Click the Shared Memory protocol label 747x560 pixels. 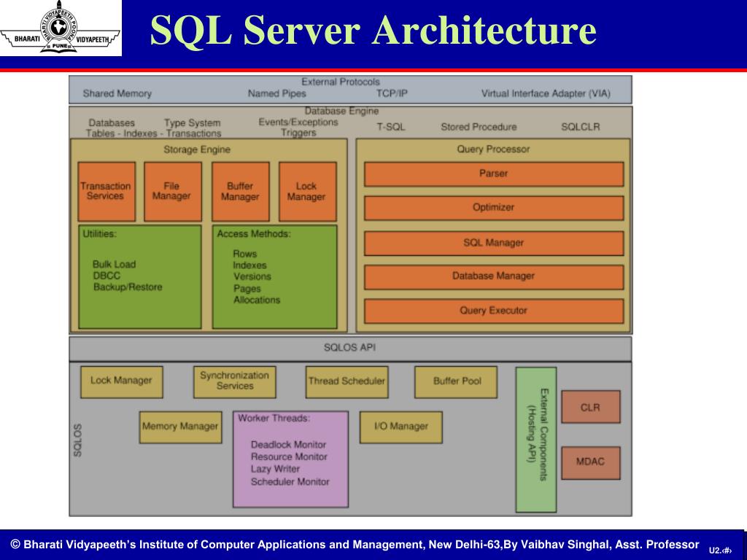click(117, 93)
